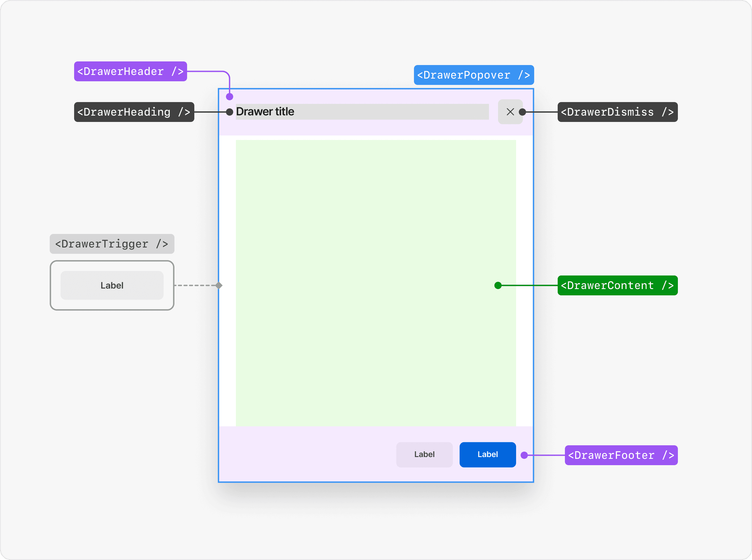Image resolution: width=752 pixels, height=560 pixels.
Task: Click the DrawerHeading dark tag
Action: pyautogui.click(x=134, y=112)
